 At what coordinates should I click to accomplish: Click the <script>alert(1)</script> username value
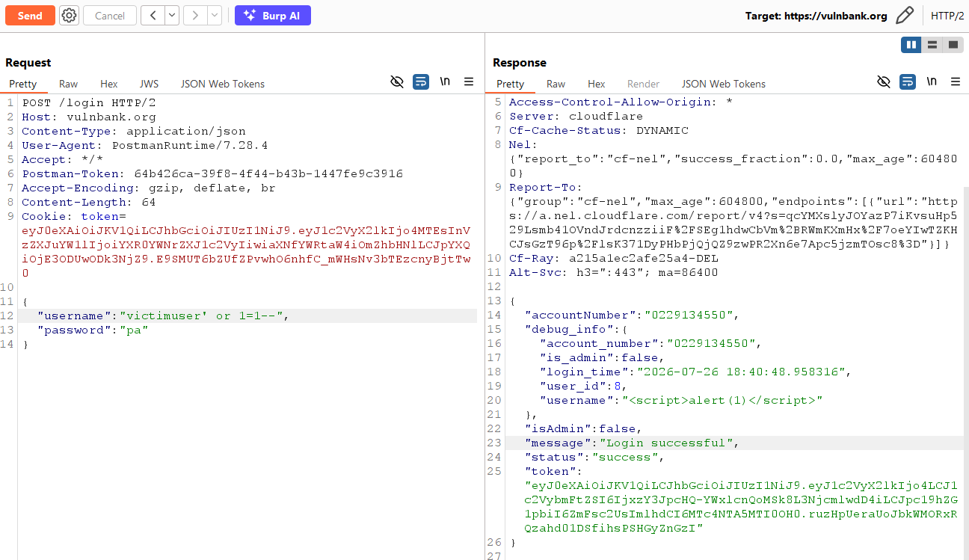click(722, 400)
